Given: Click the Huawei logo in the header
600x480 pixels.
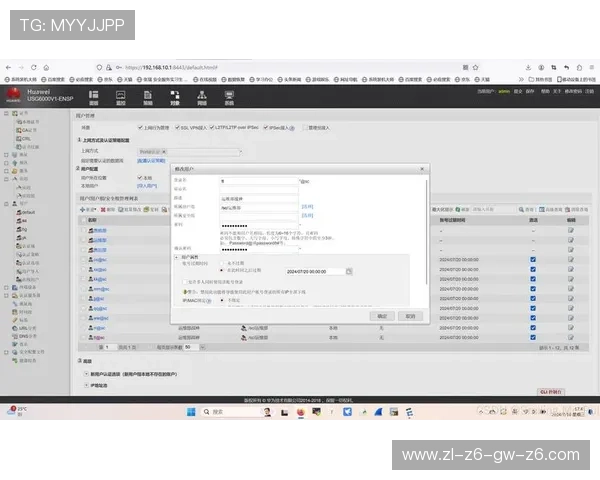Looking at the screenshot, I should tap(13, 95).
